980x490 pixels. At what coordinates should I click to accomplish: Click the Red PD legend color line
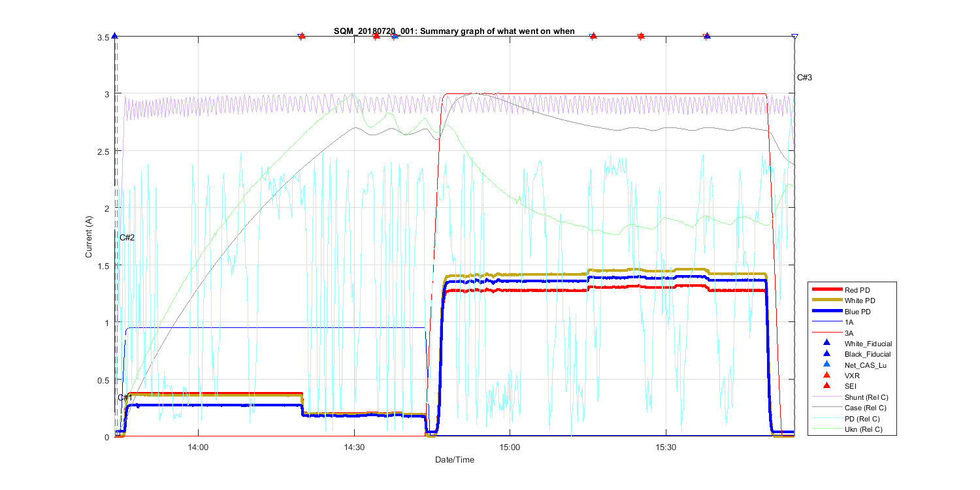coord(826,289)
